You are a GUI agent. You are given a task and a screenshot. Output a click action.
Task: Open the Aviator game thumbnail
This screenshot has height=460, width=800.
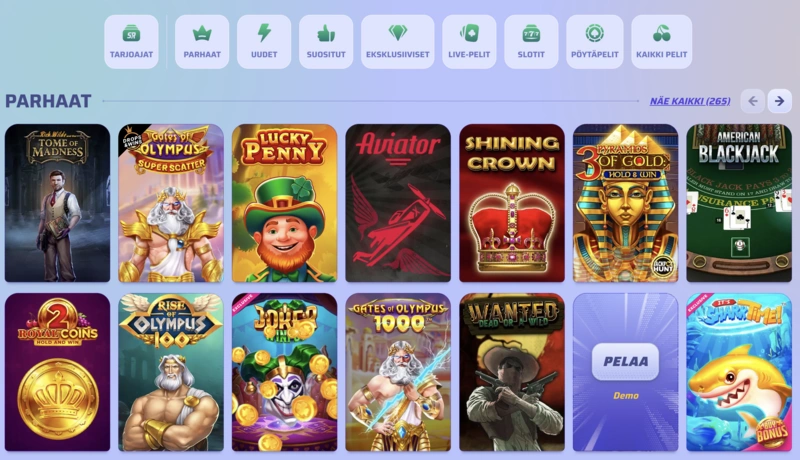(x=398, y=203)
